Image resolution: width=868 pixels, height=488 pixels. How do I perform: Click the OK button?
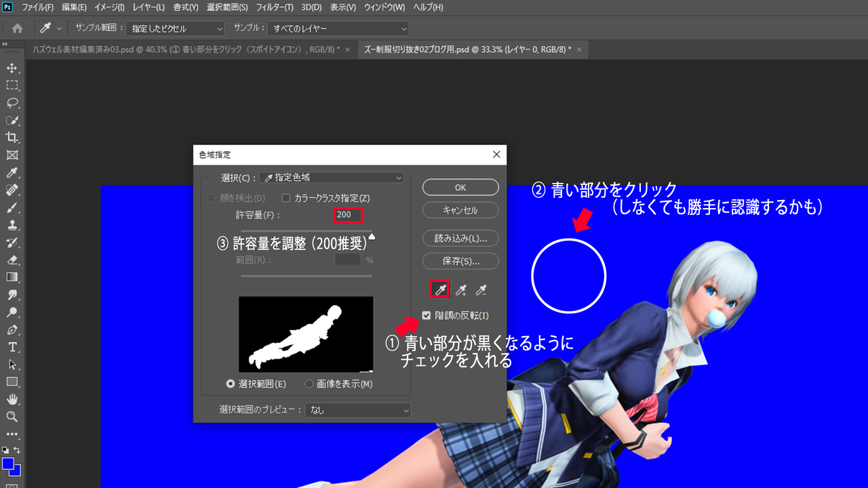tap(460, 187)
